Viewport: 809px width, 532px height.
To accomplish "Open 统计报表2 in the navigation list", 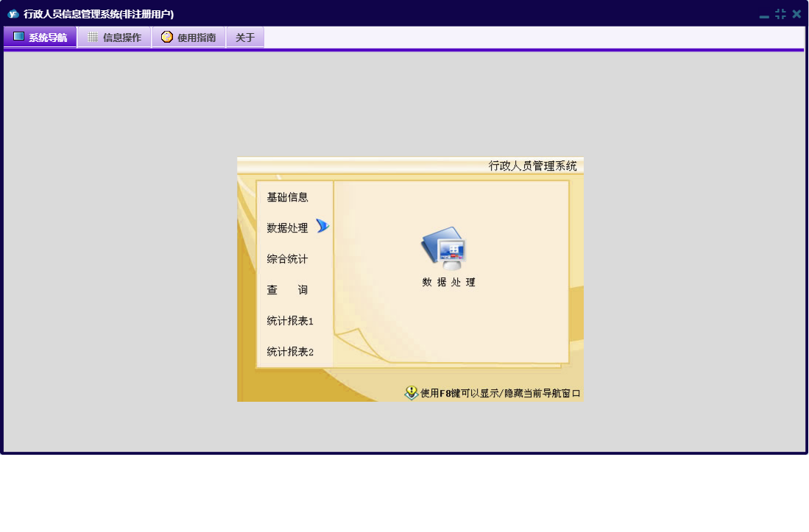I will click(290, 352).
